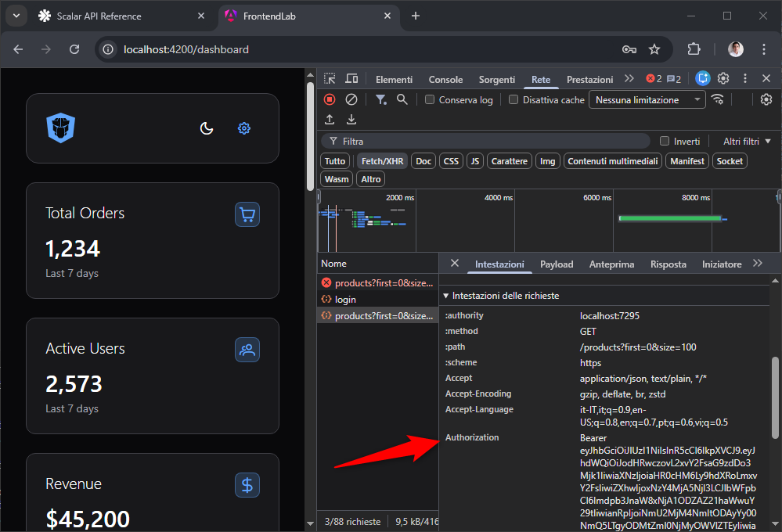The height and width of the screenshot is (532, 782).
Task: Filter requests by Fetch/XHR
Action: point(382,161)
